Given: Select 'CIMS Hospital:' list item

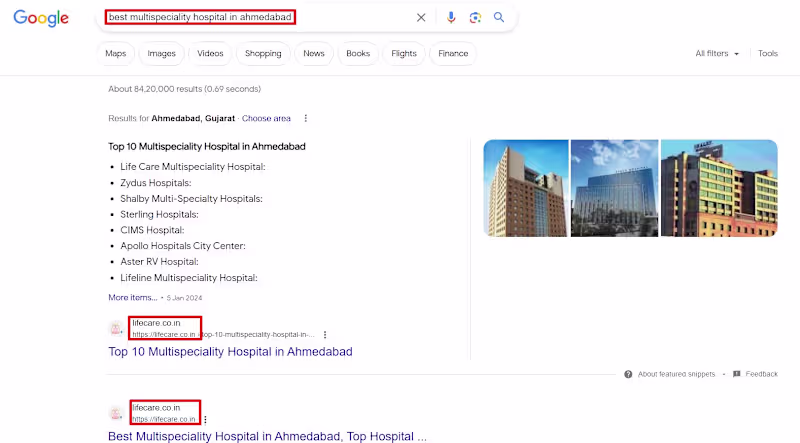Looking at the screenshot, I should [x=152, y=230].
